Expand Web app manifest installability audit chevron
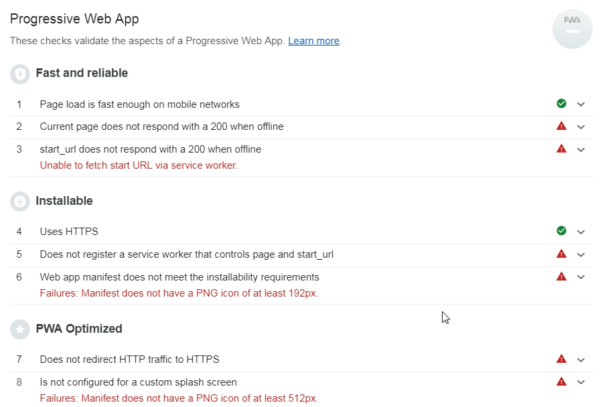 tap(581, 277)
